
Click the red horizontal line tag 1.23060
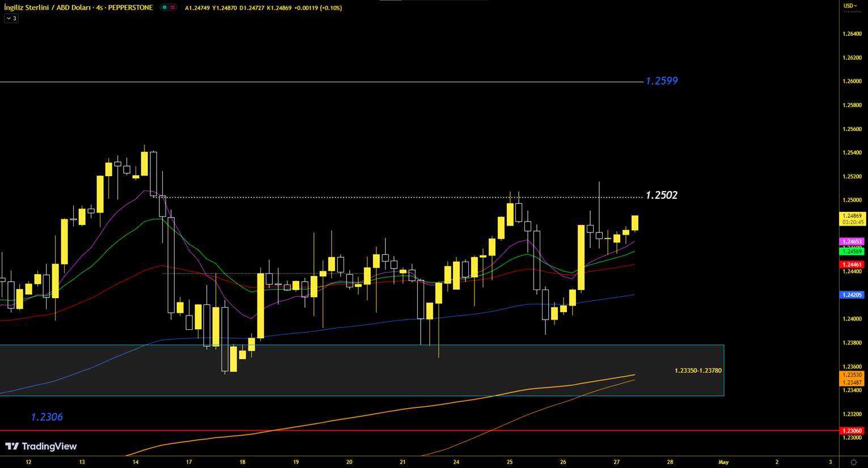[852, 431]
